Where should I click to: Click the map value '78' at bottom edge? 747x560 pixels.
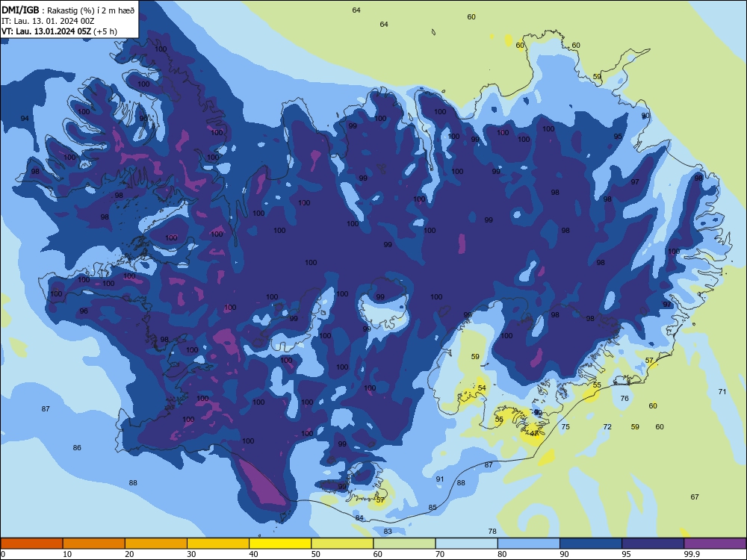[x=492, y=532]
